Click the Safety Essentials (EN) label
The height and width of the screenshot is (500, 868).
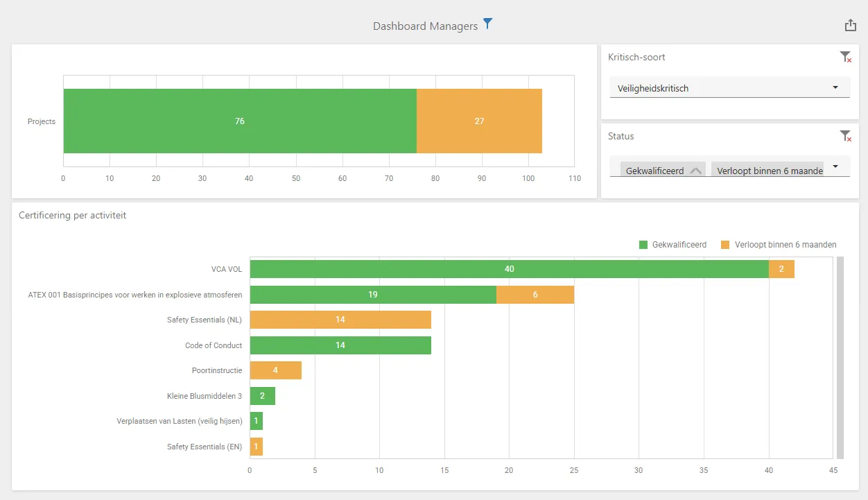[x=205, y=447]
